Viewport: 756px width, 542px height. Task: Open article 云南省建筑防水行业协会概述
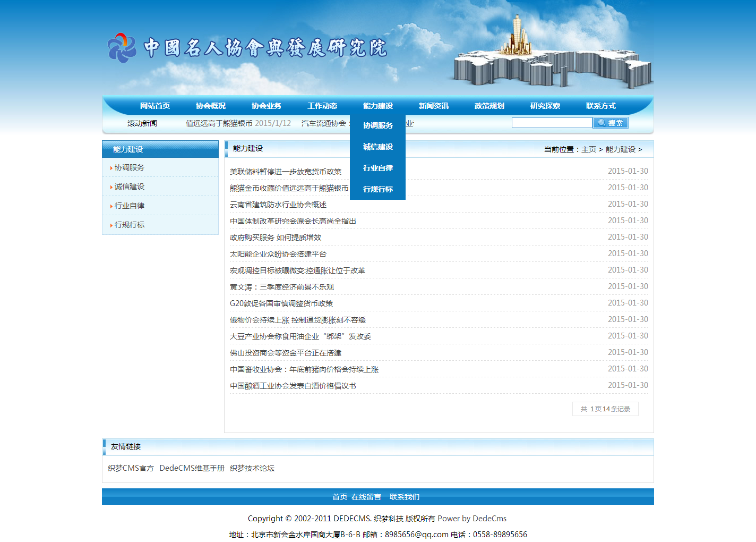pos(278,205)
